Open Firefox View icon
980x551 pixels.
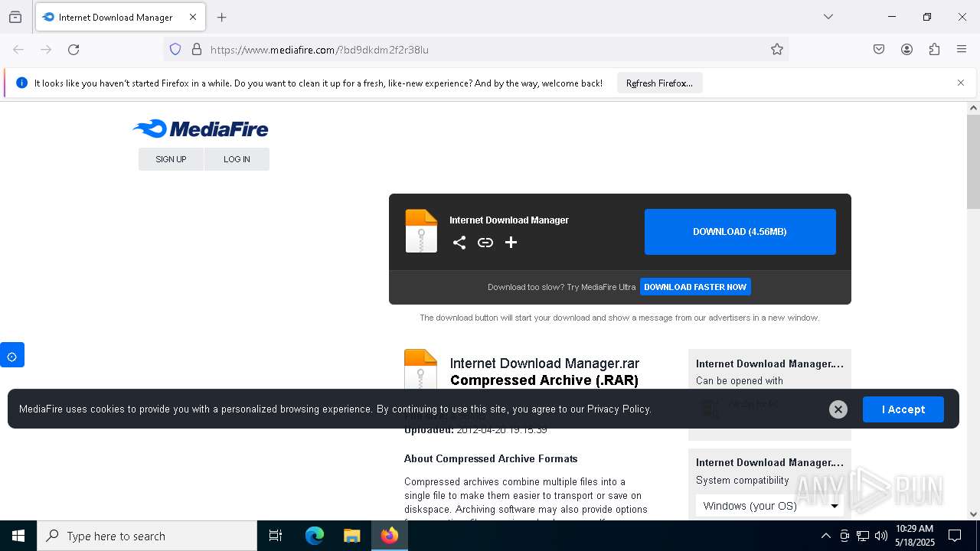(x=15, y=17)
